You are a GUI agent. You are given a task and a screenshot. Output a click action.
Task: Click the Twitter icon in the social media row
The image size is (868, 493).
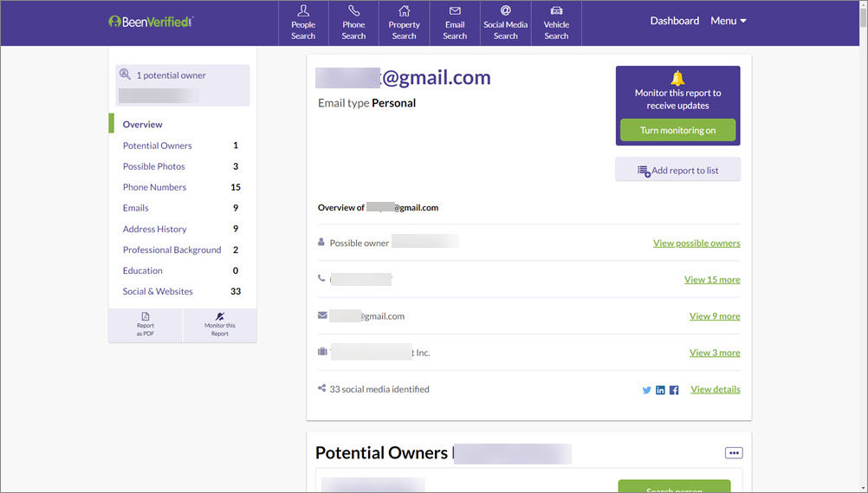[x=646, y=390]
